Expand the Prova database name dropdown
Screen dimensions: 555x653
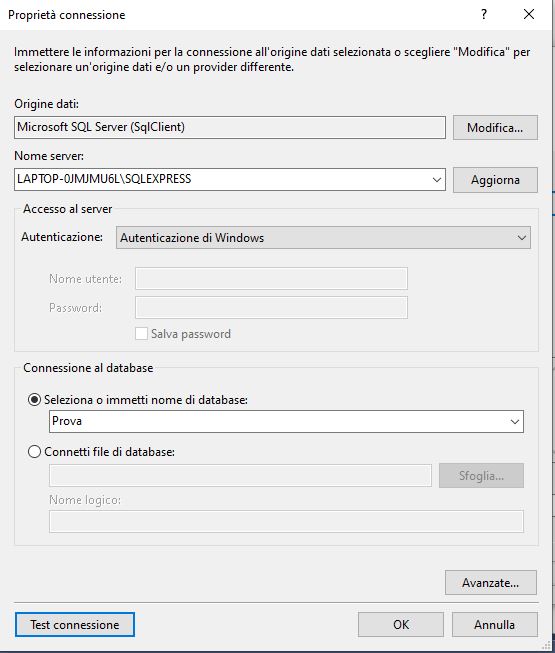pyautogui.click(x=515, y=421)
